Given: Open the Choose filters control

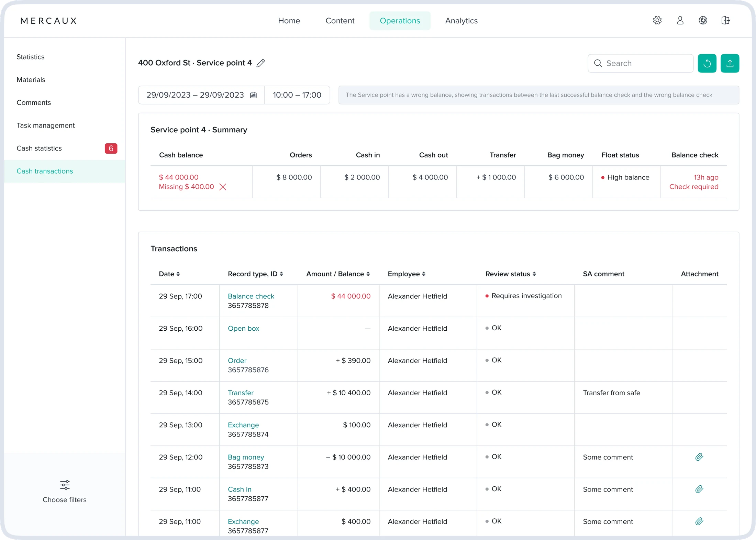Looking at the screenshot, I should pyautogui.click(x=64, y=492).
